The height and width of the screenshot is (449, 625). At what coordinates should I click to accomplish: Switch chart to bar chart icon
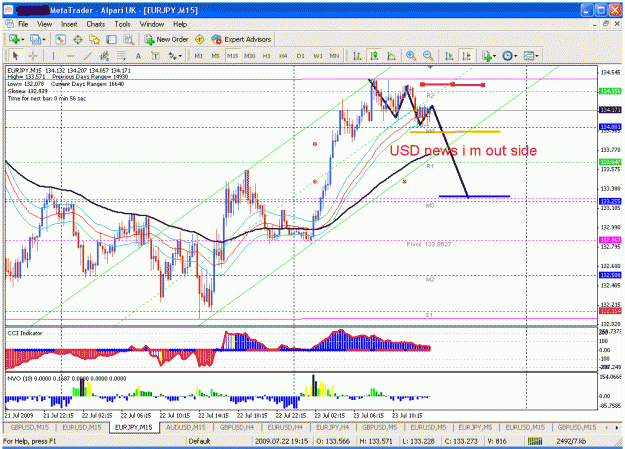(x=357, y=56)
